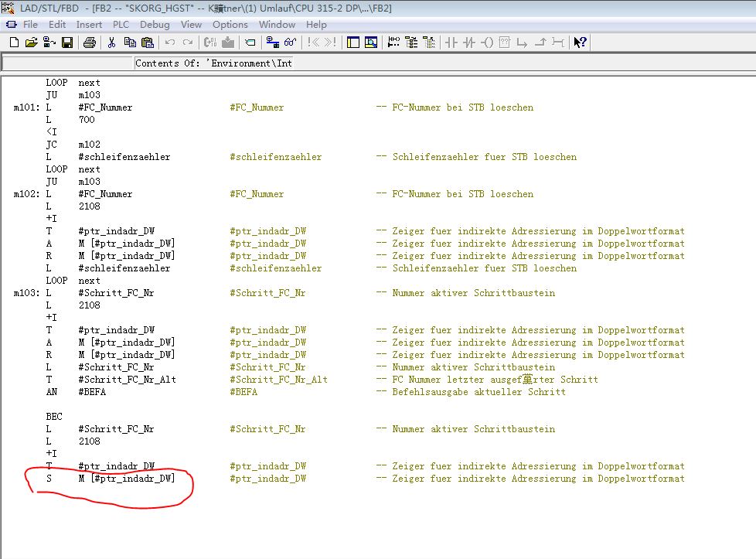Click the m103: jump label
Image resolution: width=756 pixels, height=559 pixels.
coord(26,293)
